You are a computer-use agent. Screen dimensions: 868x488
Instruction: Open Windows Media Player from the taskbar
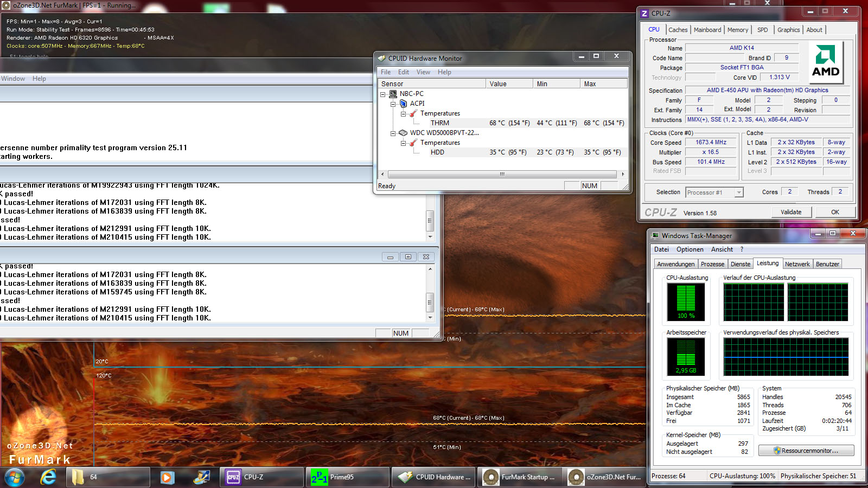167,477
